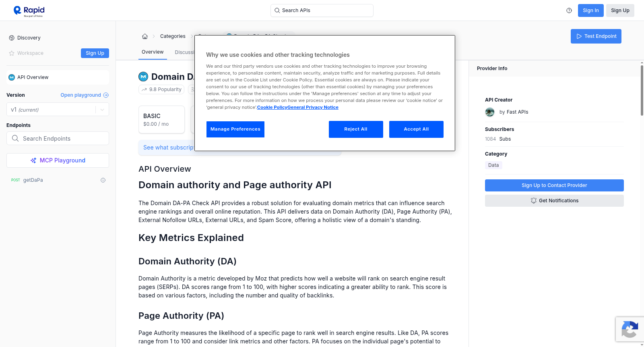Screen dimensions: 644x347
Task: Click the Discovery compass icon
Action: [x=12, y=38]
